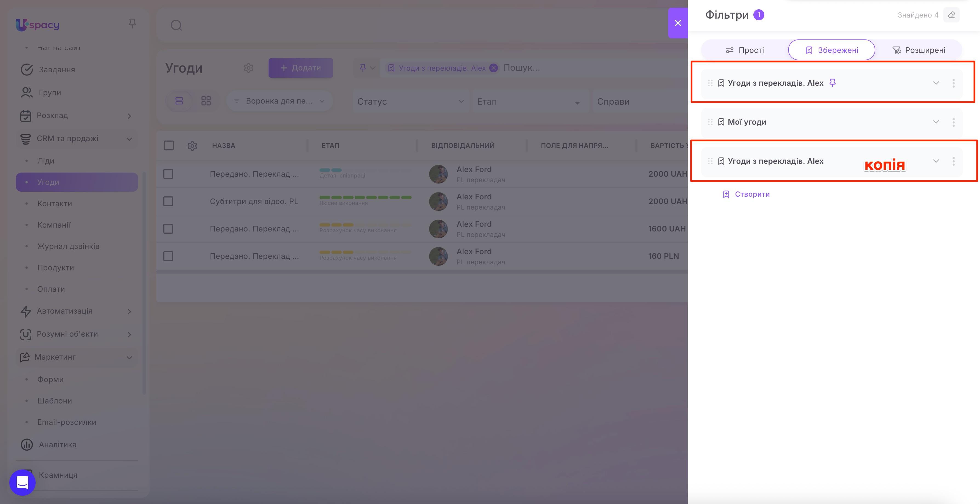
Task: Toggle the select-all checkbox in the table header
Action: [x=169, y=146]
